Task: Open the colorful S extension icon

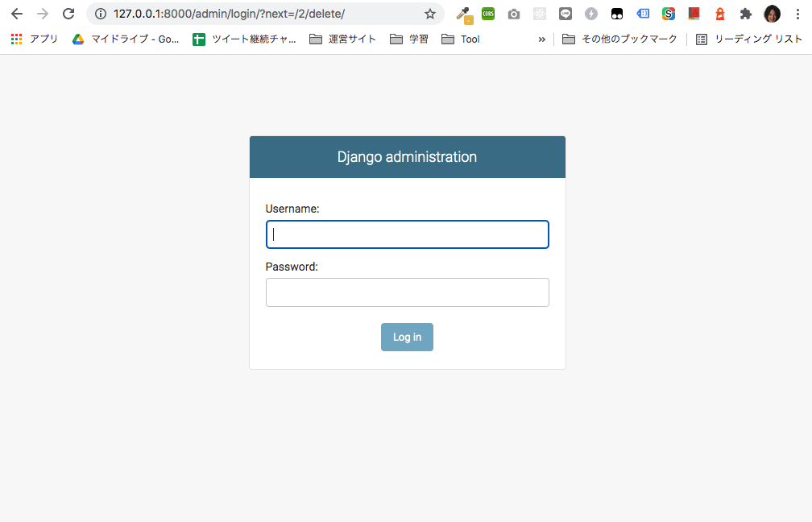Action: (x=669, y=14)
